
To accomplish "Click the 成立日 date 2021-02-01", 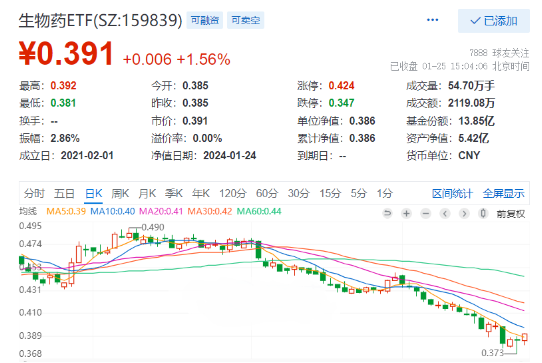I will (x=87, y=155).
